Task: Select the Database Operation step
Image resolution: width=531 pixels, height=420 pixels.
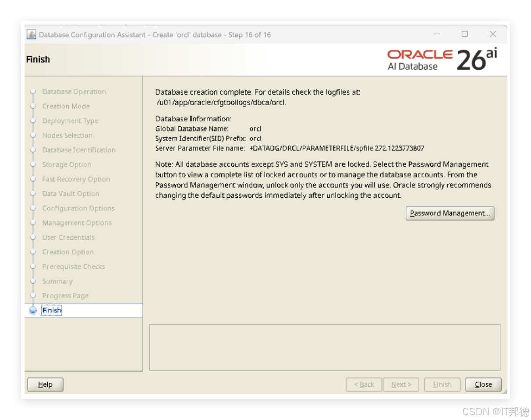Action: [74, 92]
